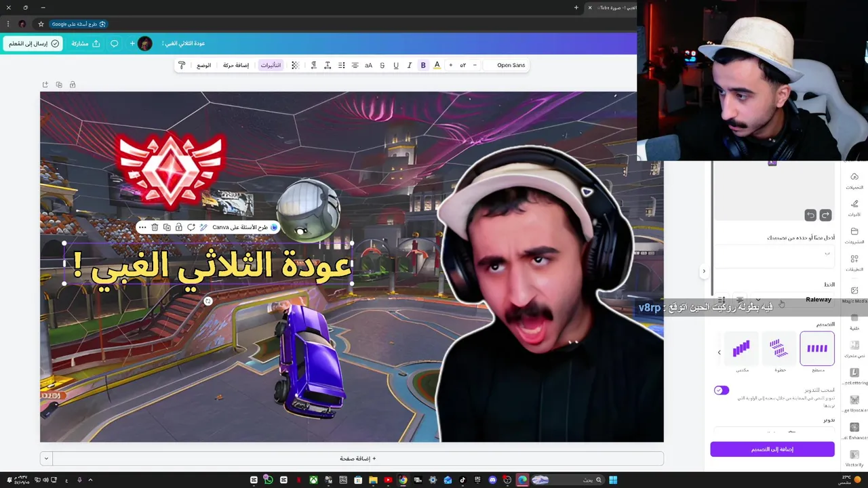
Task: Add a collaborator with the plus icon
Action: click(x=132, y=43)
